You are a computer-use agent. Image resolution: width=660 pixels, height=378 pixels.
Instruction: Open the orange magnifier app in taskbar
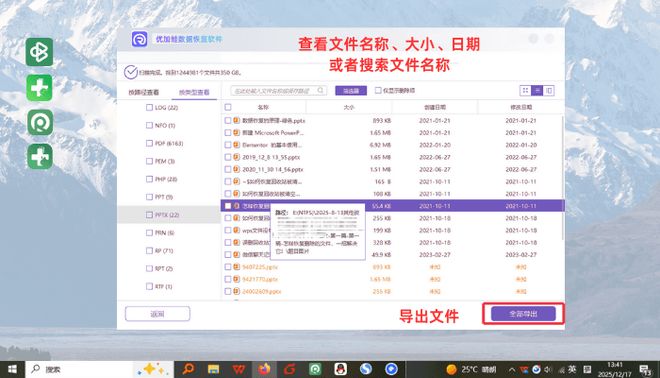tap(188, 369)
